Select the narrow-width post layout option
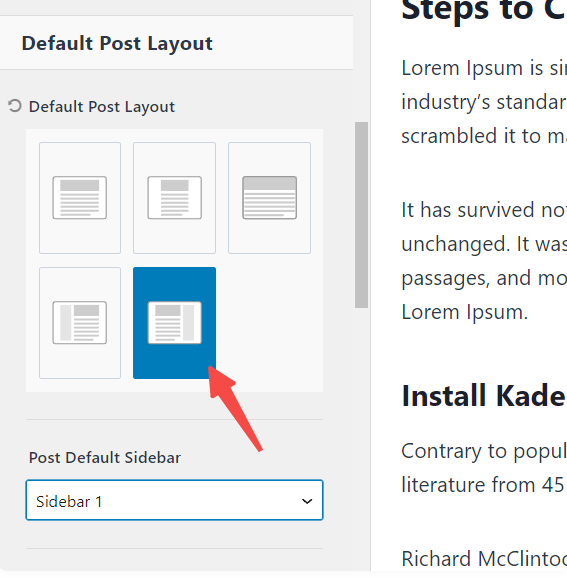Screen dimensions: 567x583 coord(174,198)
